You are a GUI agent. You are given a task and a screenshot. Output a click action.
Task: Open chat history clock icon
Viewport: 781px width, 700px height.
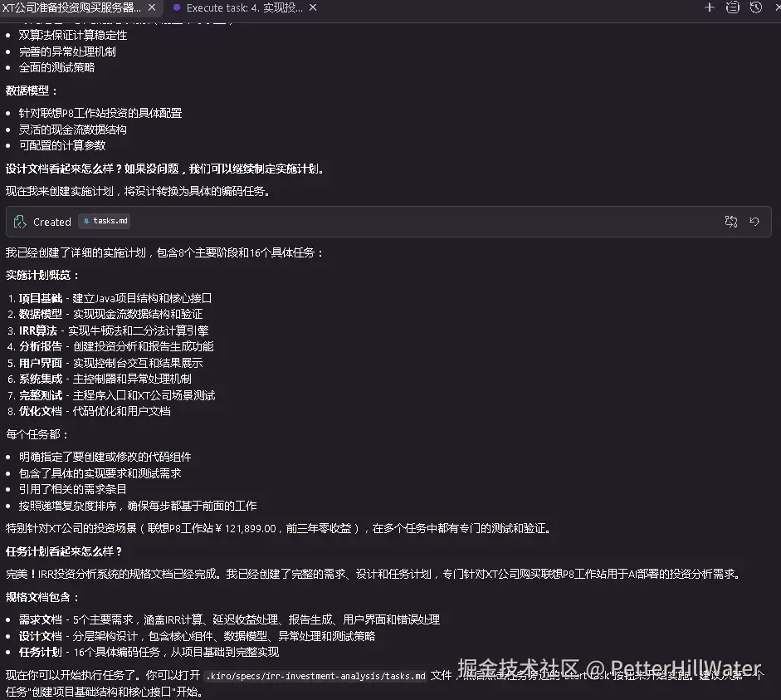tap(755, 7)
